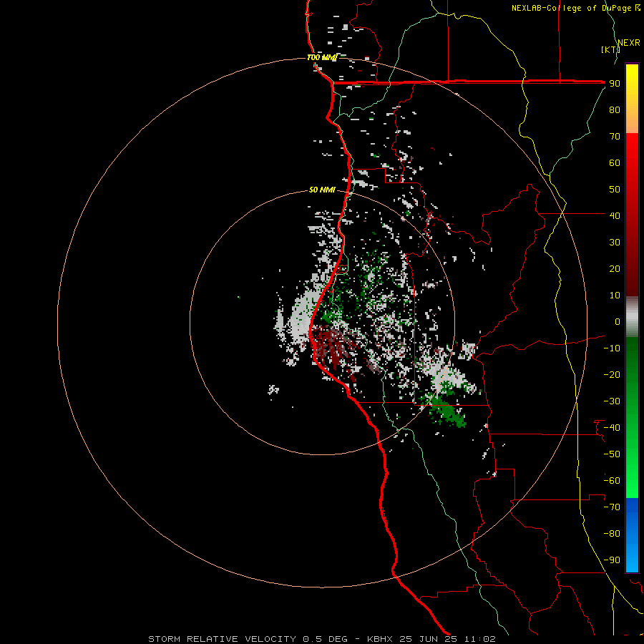Click the 11:02 timestamp in the caption
The height and width of the screenshot is (644, 644).
479,639
